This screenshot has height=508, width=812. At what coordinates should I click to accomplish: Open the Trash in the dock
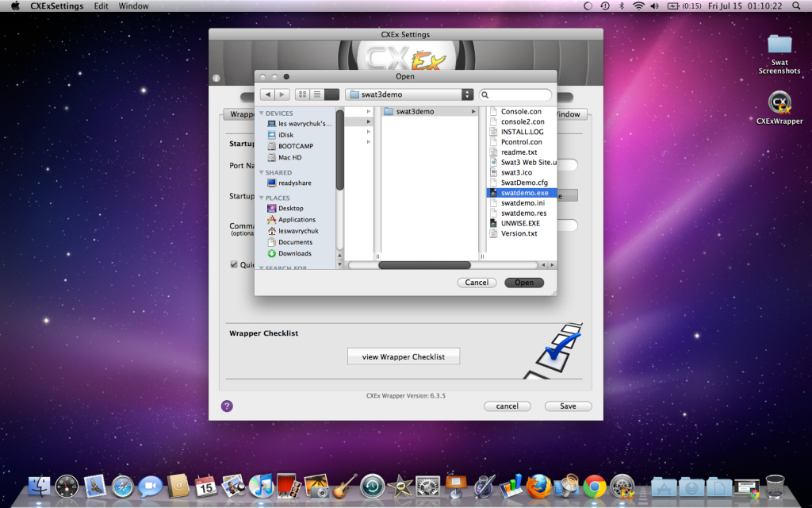[x=776, y=487]
